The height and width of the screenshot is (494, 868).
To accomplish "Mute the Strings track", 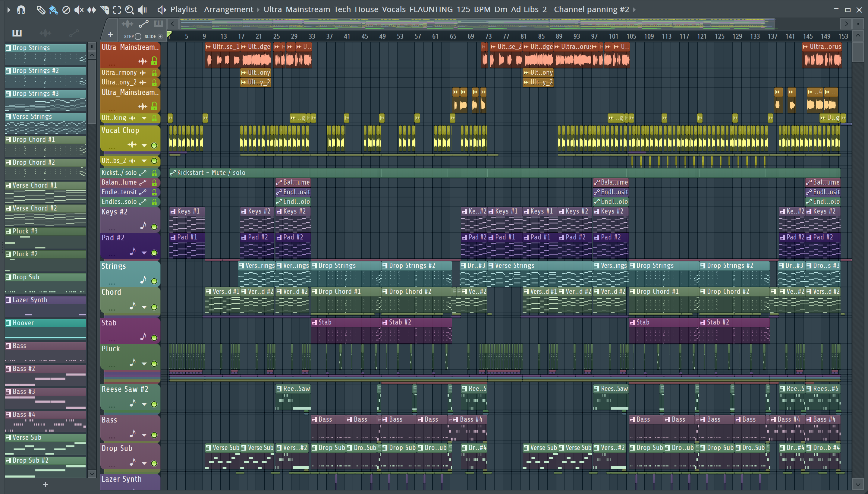I will pos(154,281).
